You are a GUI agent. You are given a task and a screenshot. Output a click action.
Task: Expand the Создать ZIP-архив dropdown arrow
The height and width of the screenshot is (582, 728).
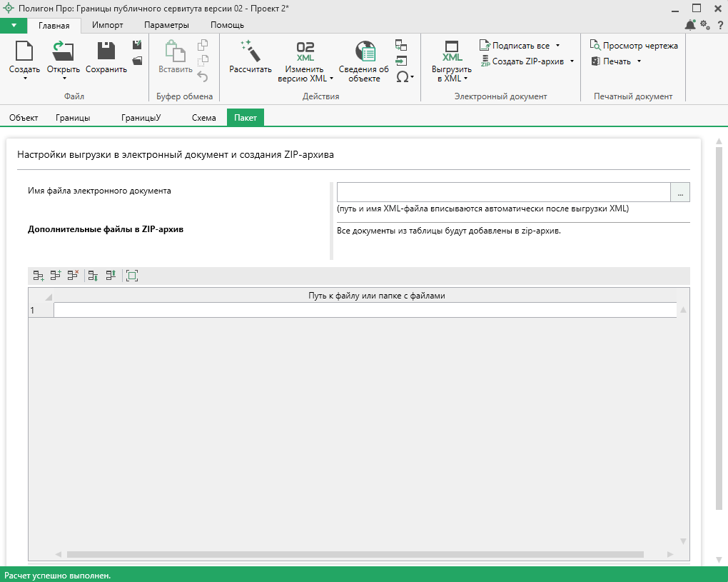(x=572, y=61)
